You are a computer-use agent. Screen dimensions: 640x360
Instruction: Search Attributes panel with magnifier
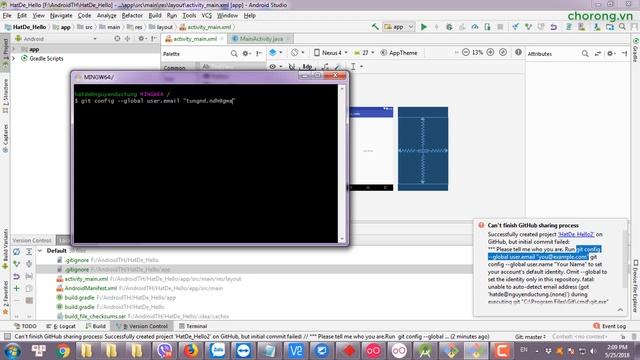click(585, 53)
